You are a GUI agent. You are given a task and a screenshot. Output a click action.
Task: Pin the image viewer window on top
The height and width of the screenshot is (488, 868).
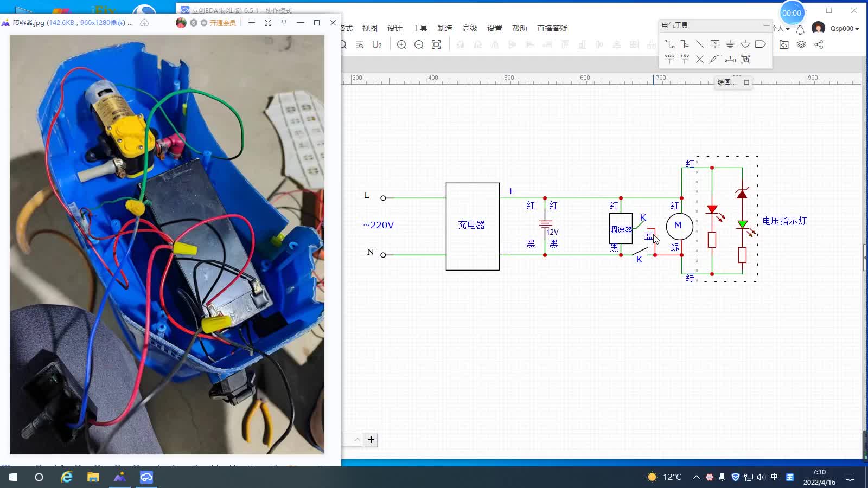coord(284,23)
